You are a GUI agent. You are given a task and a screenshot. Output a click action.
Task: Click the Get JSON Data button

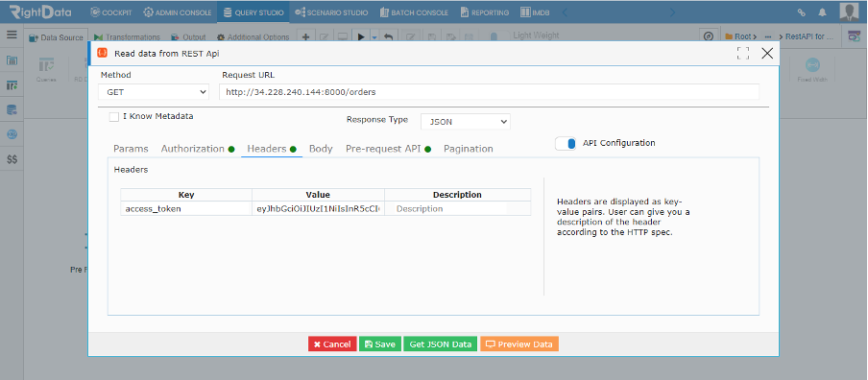click(x=440, y=344)
